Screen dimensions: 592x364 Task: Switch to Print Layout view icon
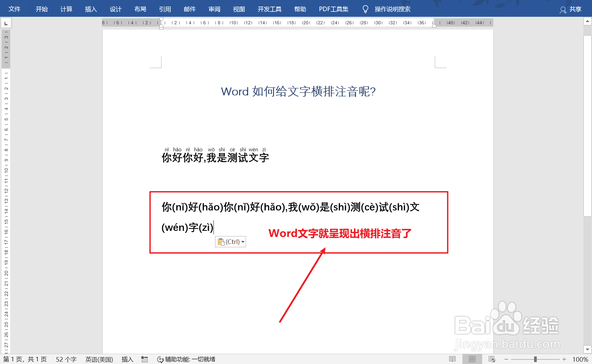click(472, 359)
